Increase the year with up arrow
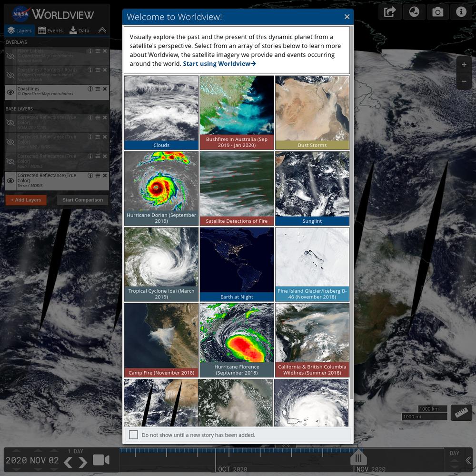 pyautogui.click(x=17, y=450)
